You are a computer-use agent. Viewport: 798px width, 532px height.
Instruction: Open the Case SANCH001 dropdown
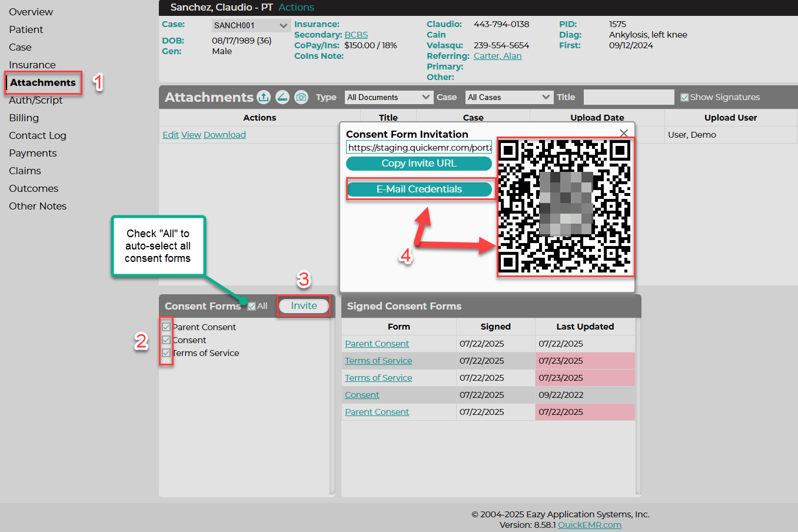251,25
